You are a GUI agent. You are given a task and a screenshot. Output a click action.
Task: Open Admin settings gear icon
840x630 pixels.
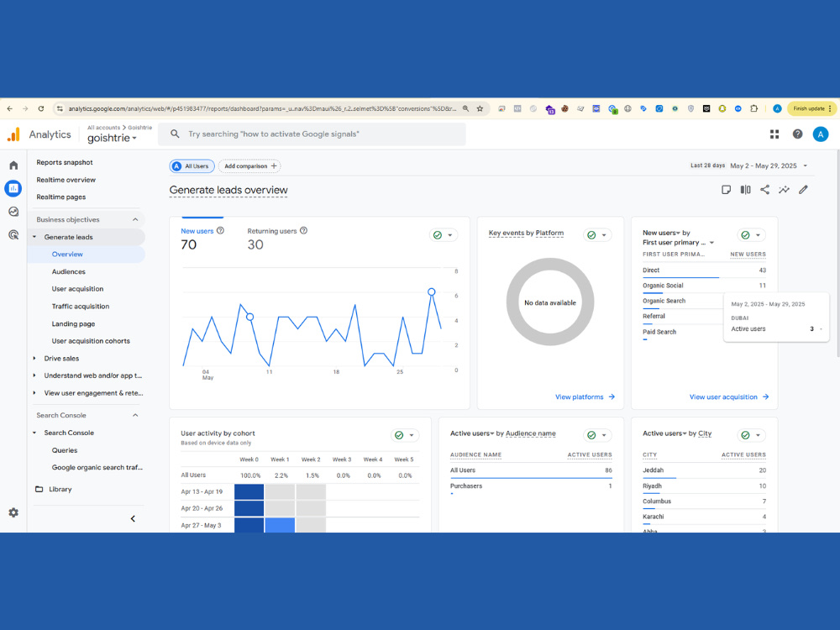(x=13, y=512)
